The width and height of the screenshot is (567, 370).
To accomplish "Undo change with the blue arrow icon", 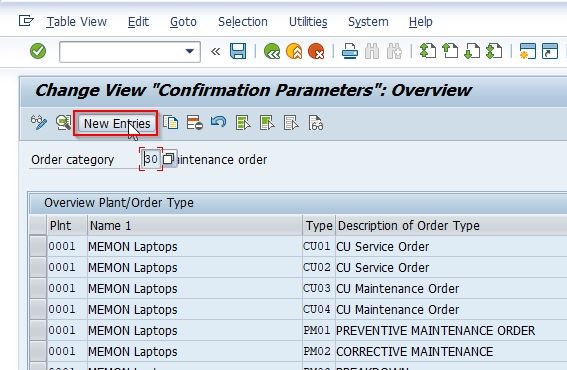I will pyautogui.click(x=218, y=122).
